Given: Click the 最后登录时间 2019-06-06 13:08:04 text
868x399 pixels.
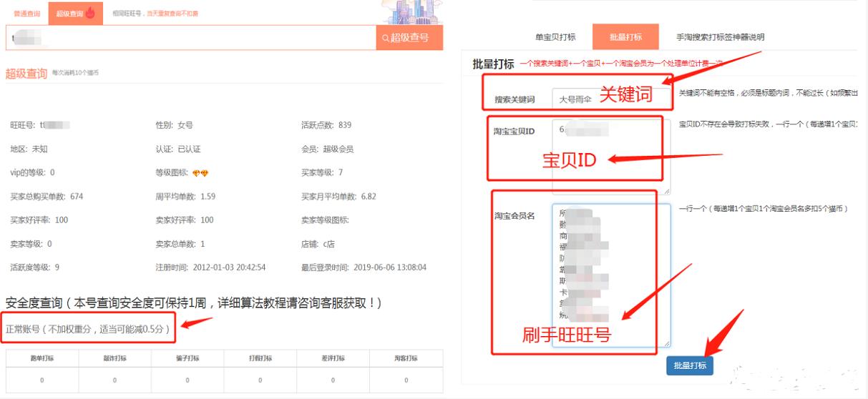Looking at the screenshot, I should pyautogui.click(x=364, y=267).
